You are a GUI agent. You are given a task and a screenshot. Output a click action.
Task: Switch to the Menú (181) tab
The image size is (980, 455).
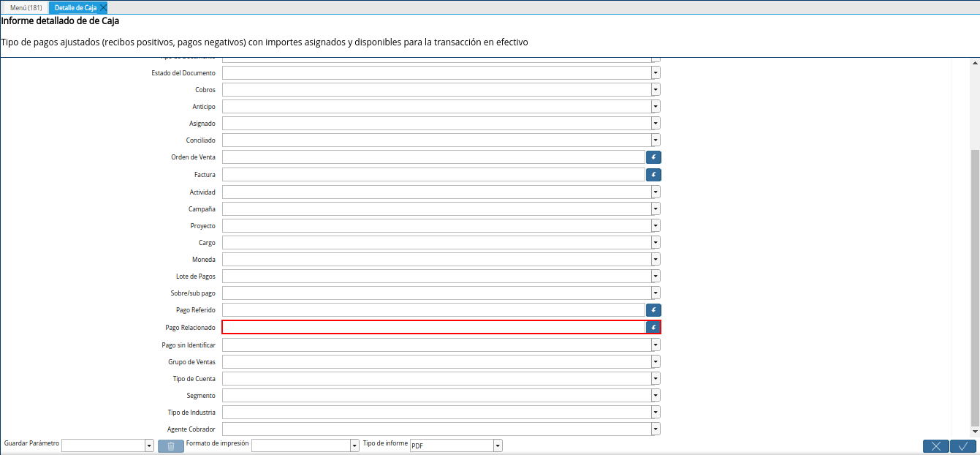click(26, 7)
